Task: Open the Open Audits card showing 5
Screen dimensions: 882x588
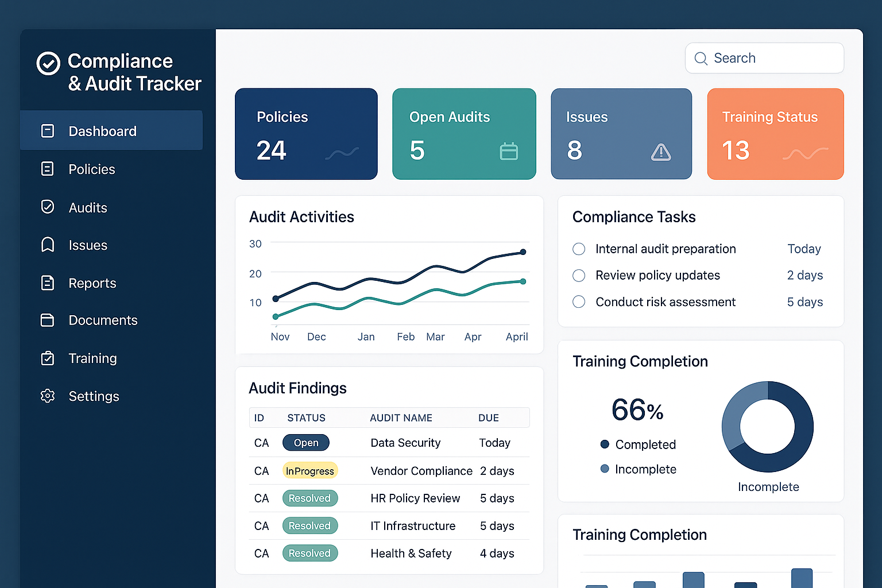Action: point(464,134)
